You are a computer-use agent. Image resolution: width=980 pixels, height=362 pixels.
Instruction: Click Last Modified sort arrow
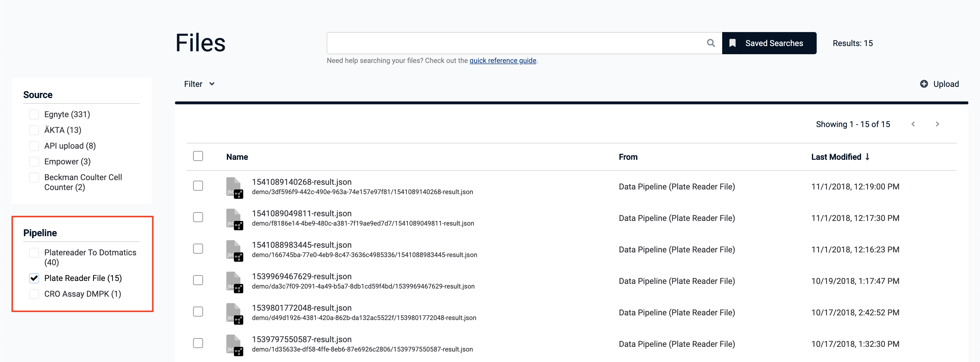tap(867, 157)
